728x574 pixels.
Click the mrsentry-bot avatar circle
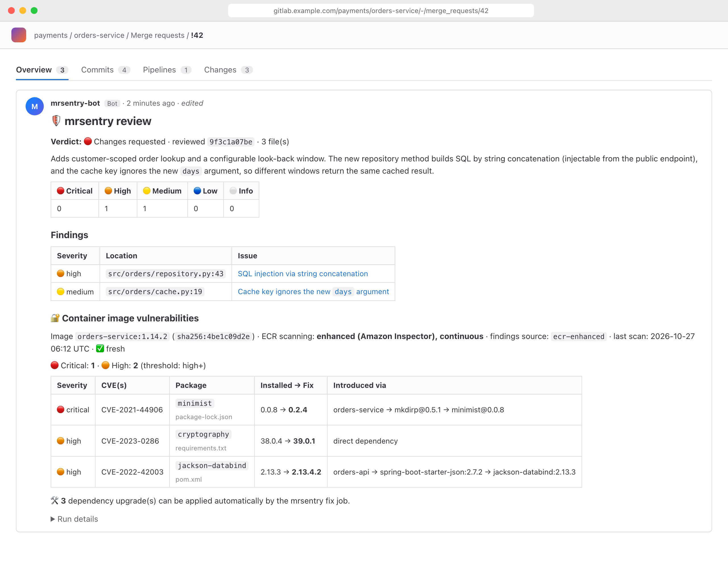35,107
